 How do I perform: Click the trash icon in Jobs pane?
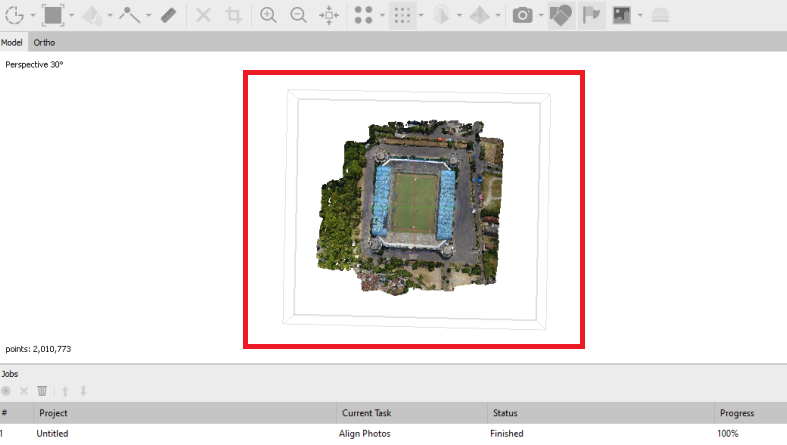pos(42,391)
